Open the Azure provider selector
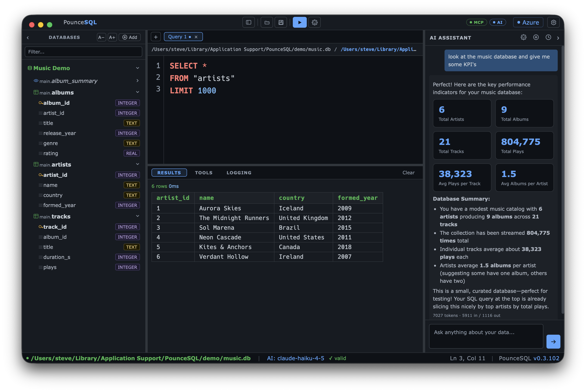Viewport: 586px width, 392px height. pyautogui.click(x=528, y=22)
